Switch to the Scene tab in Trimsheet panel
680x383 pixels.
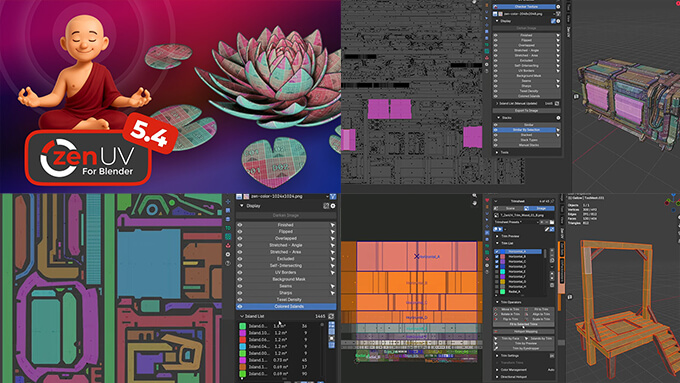(x=510, y=208)
